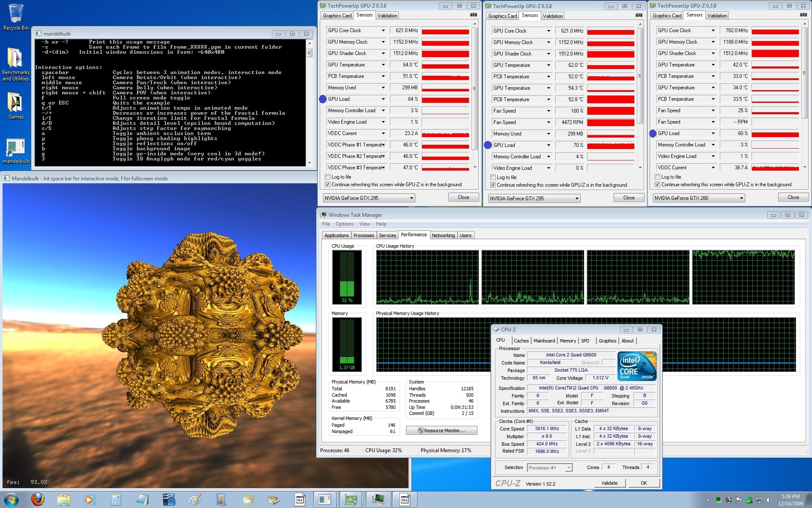
Task: Click the camera screenshot icon in left GPU-Z
Action: tap(473, 15)
